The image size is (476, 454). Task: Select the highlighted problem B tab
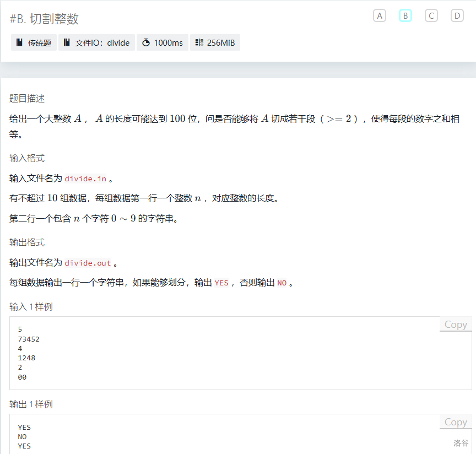[x=405, y=16]
